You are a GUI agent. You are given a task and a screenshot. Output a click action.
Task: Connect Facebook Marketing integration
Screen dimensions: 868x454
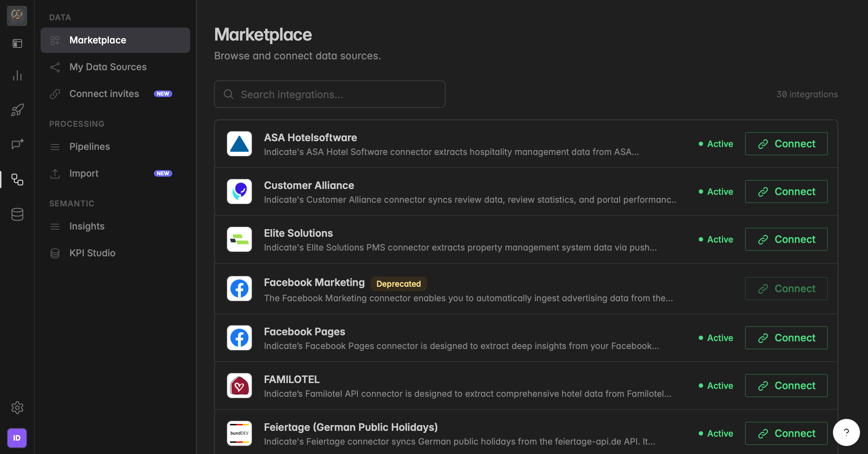786,289
